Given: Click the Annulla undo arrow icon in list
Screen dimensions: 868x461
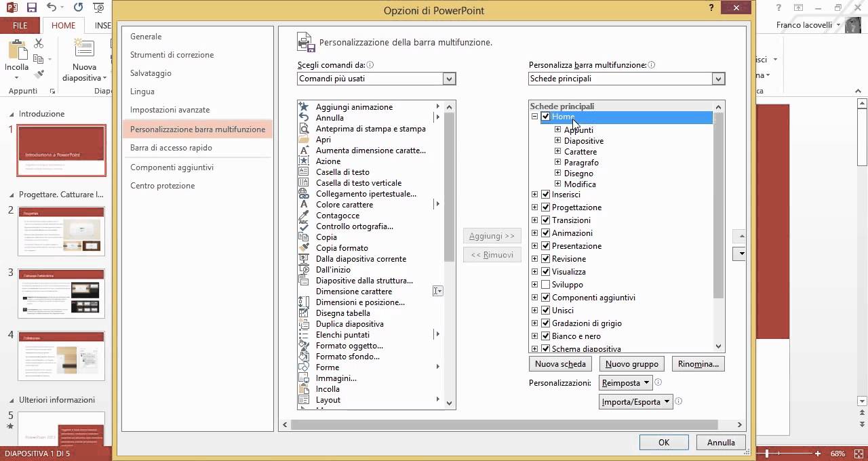Looking at the screenshot, I should 304,118.
